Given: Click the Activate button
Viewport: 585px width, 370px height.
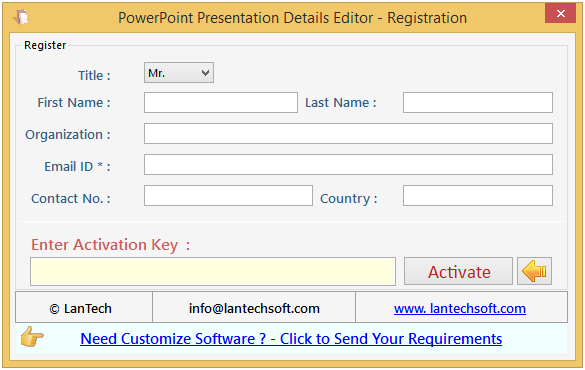Looking at the screenshot, I should 458,271.
